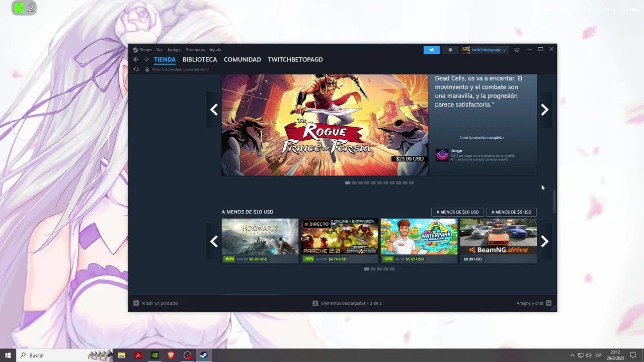Viewport: 644px width, 362px height.
Task: Switch to the TIENDA tab
Action: click(x=165, y=59)
